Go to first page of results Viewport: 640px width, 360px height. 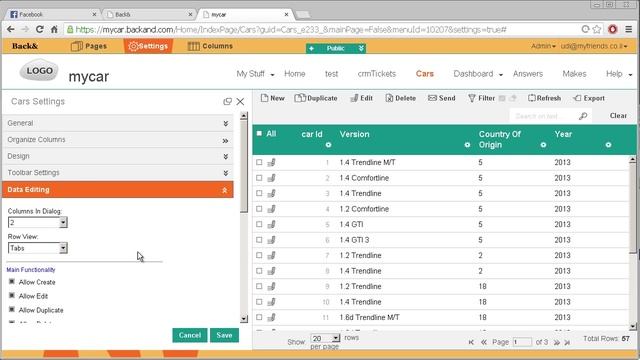point(471,342)
